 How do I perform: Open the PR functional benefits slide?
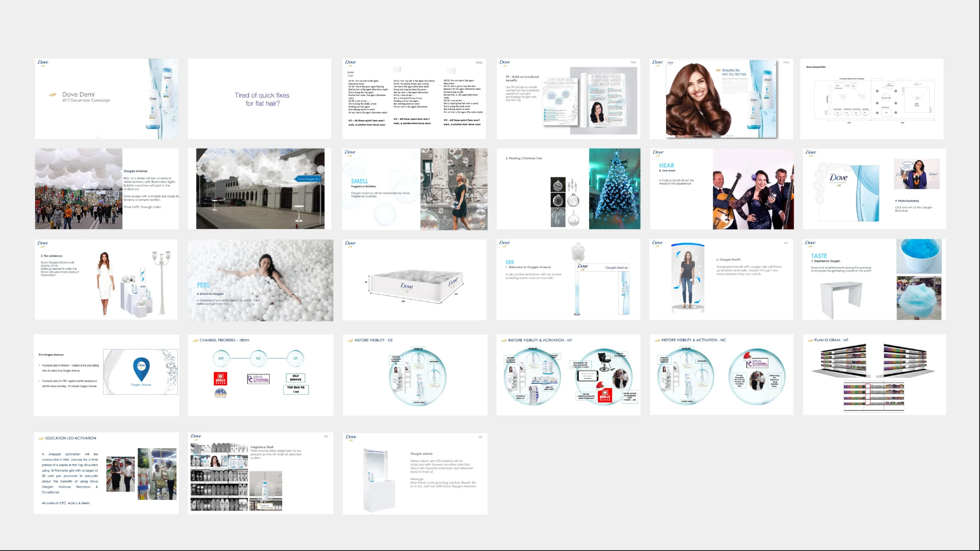pos(568,98)
